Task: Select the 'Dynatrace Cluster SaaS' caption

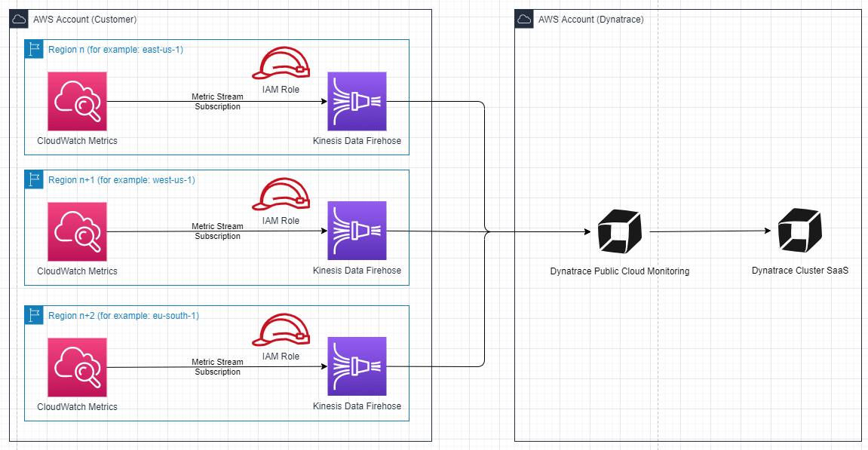Action: pos(800,270)
